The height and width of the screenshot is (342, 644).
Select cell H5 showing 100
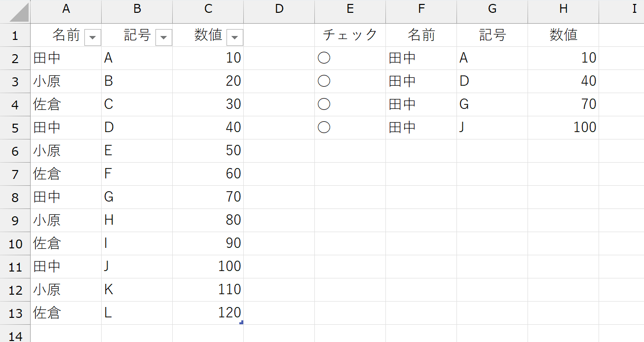coord(564,128)
